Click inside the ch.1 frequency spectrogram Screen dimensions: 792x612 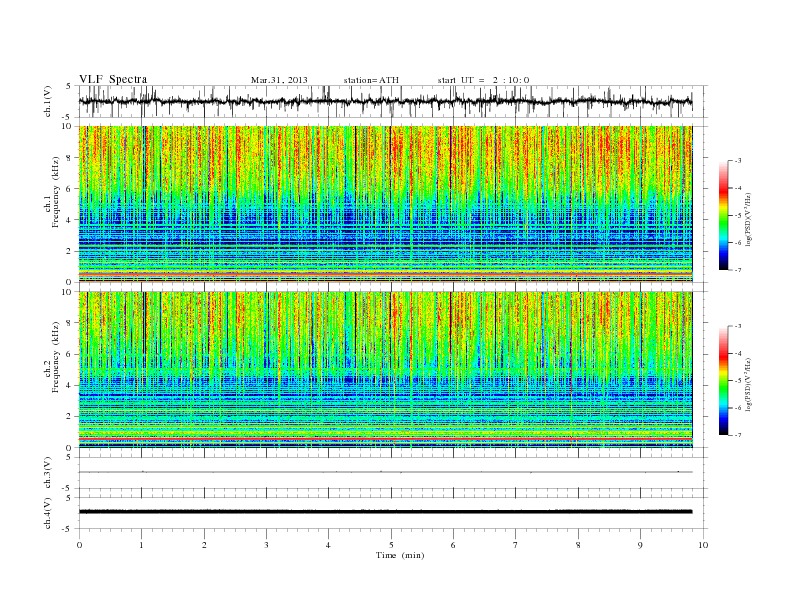click(x=385, y=204)
